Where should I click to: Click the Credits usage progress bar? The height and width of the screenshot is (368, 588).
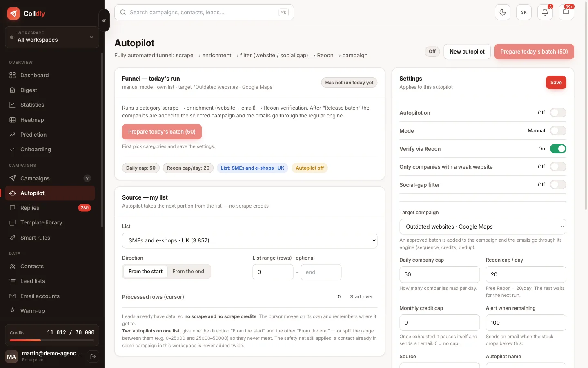pos(52,340)
